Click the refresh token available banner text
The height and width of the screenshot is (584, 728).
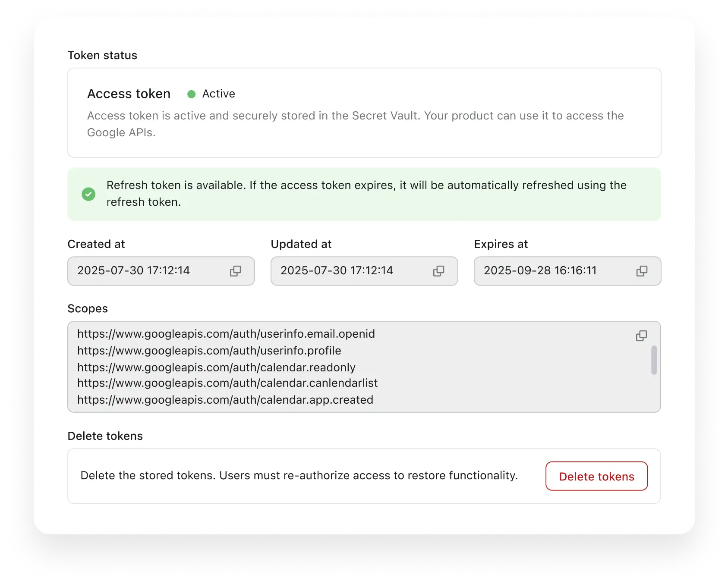(366, 194)
